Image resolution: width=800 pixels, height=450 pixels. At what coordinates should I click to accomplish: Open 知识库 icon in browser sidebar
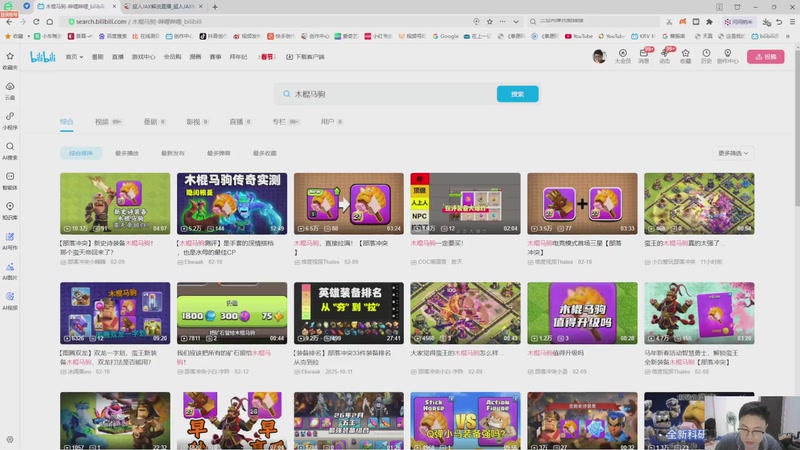coord(10,210)
